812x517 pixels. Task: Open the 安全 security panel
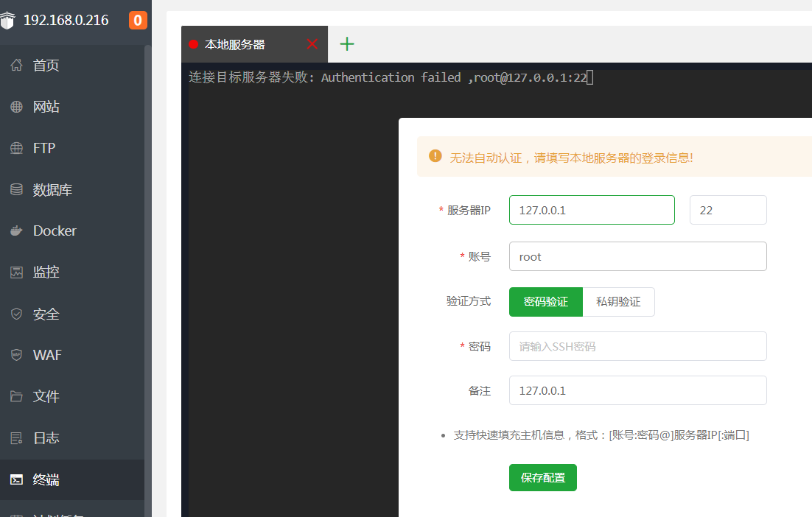pyautogui.click(x=46, y=313)
